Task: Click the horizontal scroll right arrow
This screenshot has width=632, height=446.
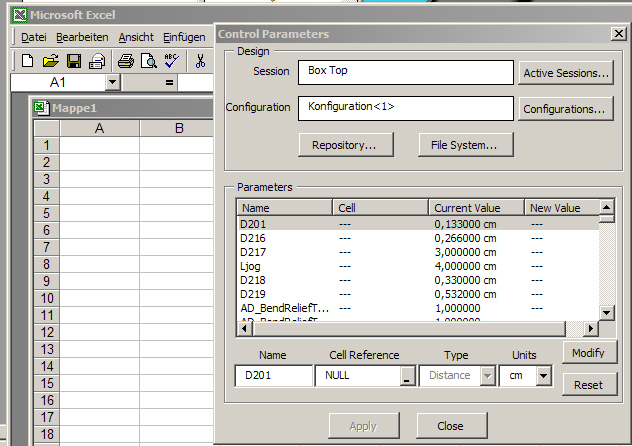Action: [591, 328]
